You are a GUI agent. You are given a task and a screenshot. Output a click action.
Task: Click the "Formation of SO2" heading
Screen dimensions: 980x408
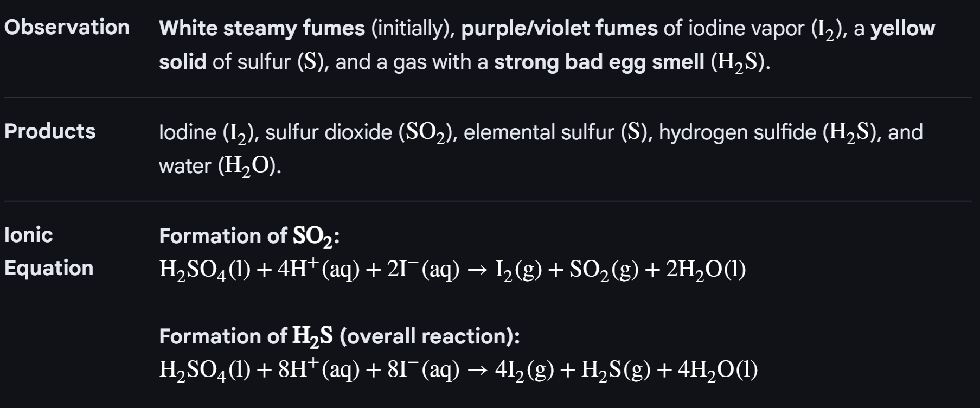pos(249,236)
